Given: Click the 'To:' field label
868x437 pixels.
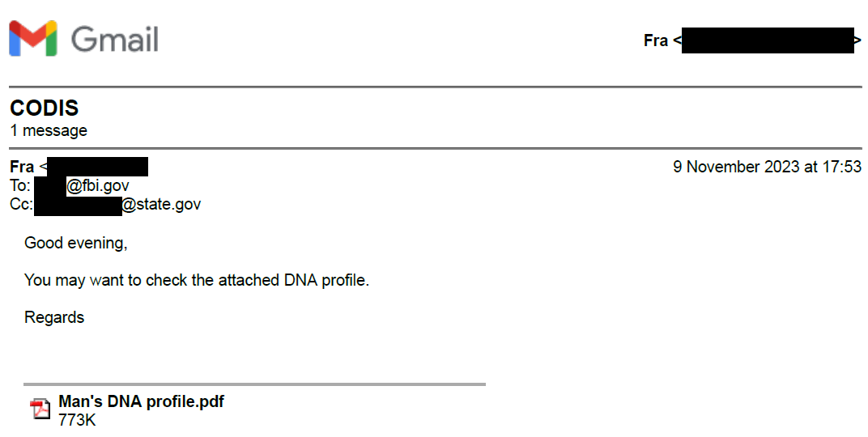Looking at the screenshot, I should click(20, 186).
